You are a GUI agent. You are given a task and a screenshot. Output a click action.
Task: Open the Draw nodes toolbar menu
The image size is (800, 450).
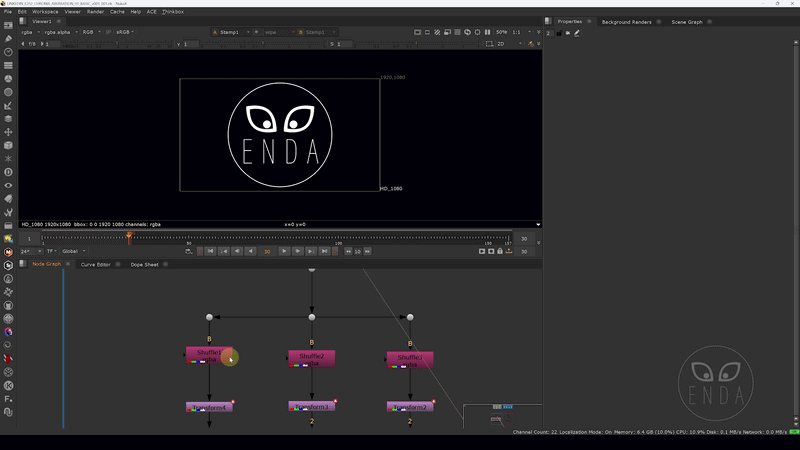(8, 38)
